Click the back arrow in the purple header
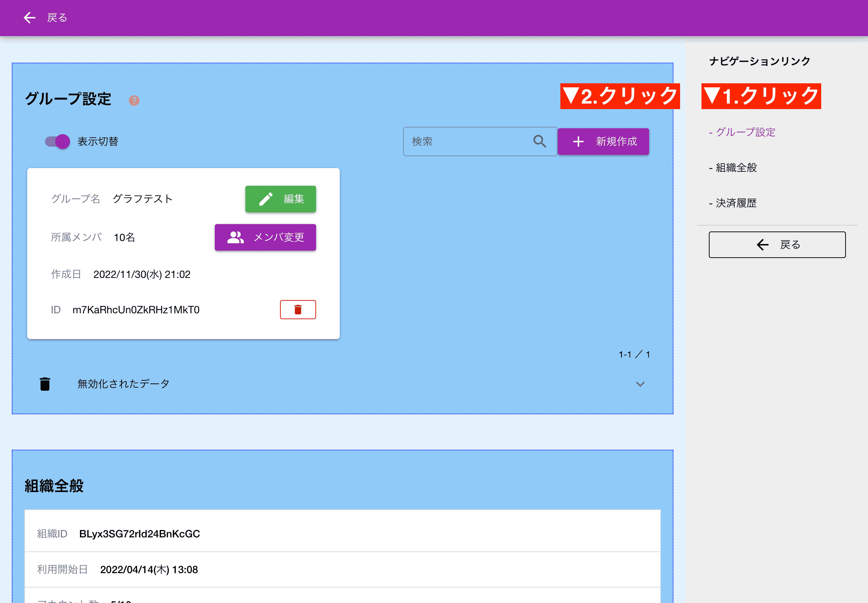Screen dimensions: 868x603 (x=29, y=17)
